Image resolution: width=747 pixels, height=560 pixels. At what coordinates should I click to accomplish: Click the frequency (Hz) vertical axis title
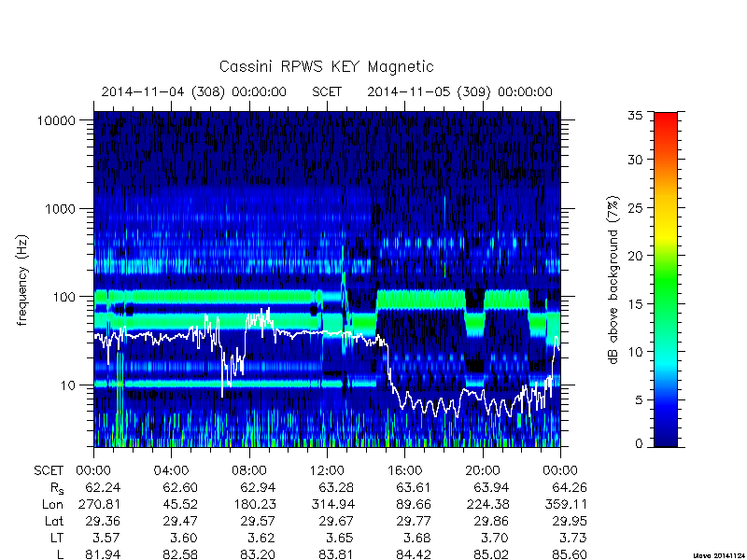21,280
